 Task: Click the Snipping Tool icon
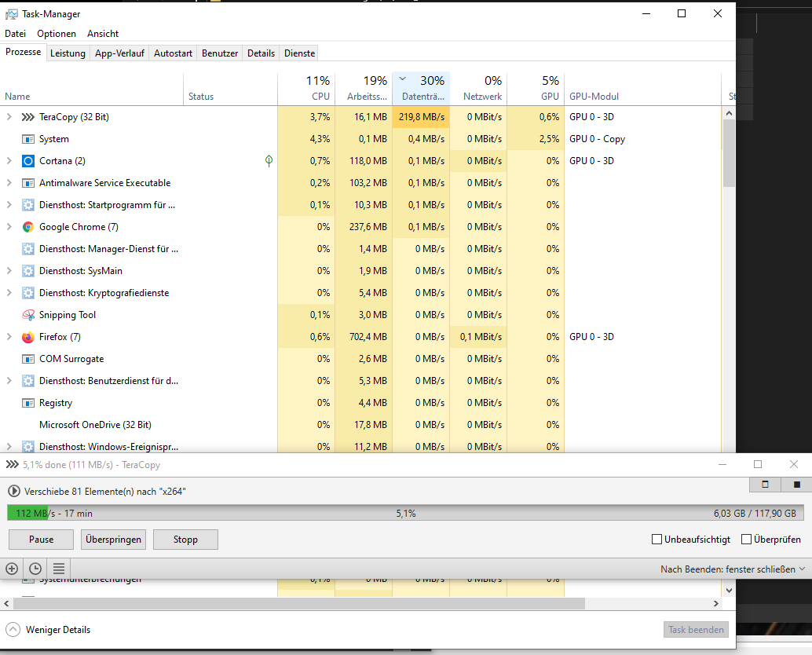[28, 315]
